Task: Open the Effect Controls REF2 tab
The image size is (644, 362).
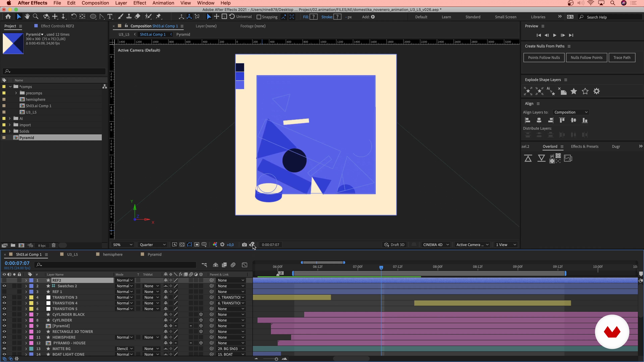Action: [x=57, y=26]
